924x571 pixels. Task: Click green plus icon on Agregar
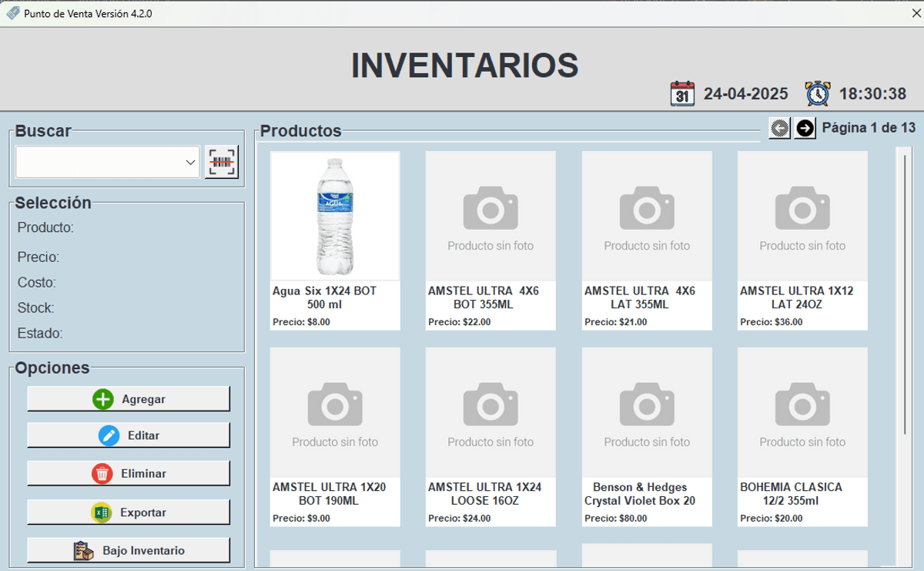(103, 399)
